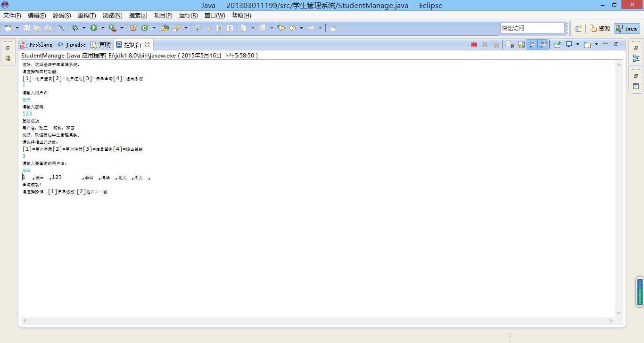Open the Display Selected Console dropdown

578,44
